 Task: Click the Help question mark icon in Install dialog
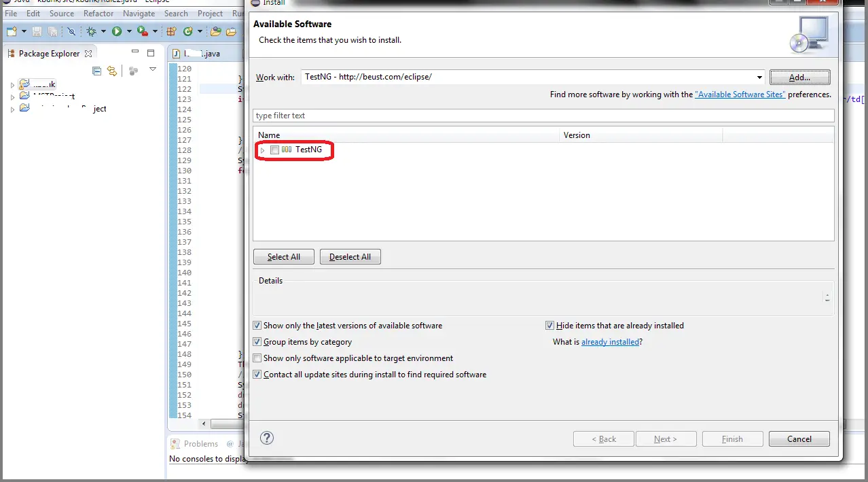(268, 438)
